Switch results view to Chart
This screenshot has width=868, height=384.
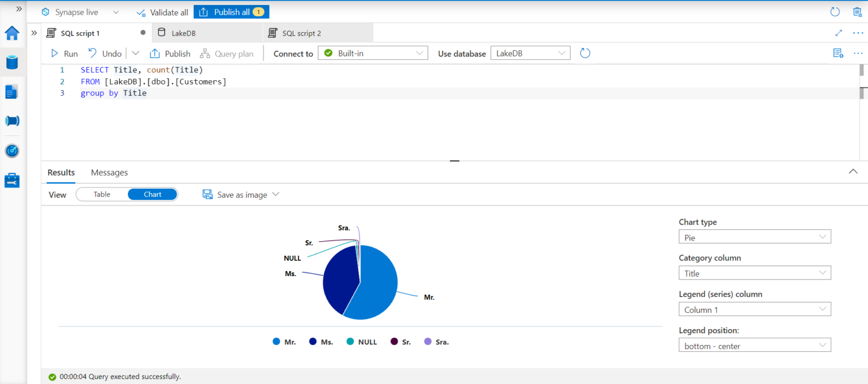[153, 194]
